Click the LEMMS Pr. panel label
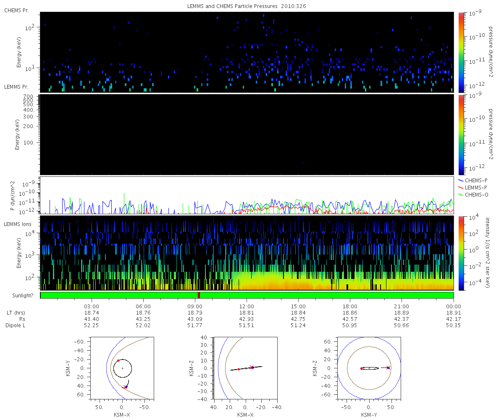This screenshot has height=420, width=504. click(x=17, y=87)
